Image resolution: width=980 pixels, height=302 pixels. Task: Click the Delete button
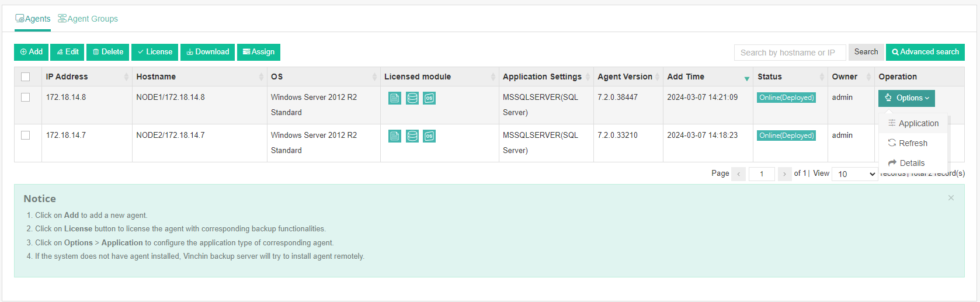pyautogui.click(x=108, y=52)
